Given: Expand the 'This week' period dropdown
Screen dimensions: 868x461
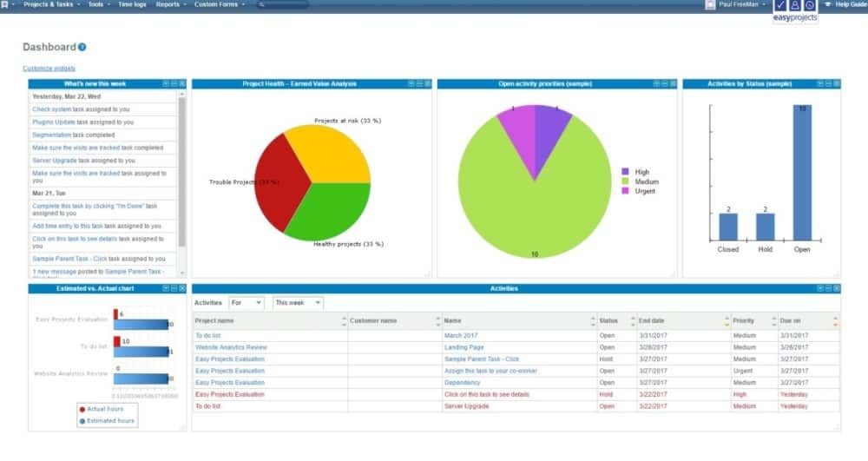Looking at the screenshot, I should pyautogui.click(x=298, y=303).
